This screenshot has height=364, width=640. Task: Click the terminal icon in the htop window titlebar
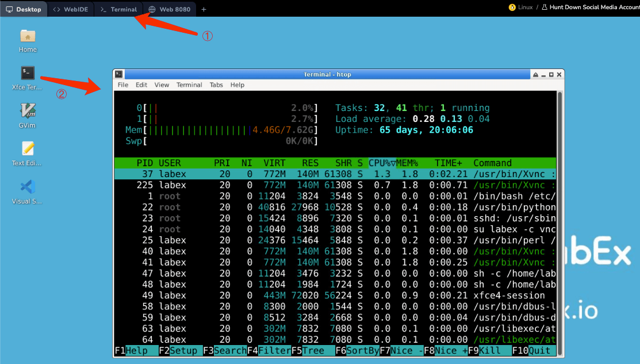(x=118, y=74)
